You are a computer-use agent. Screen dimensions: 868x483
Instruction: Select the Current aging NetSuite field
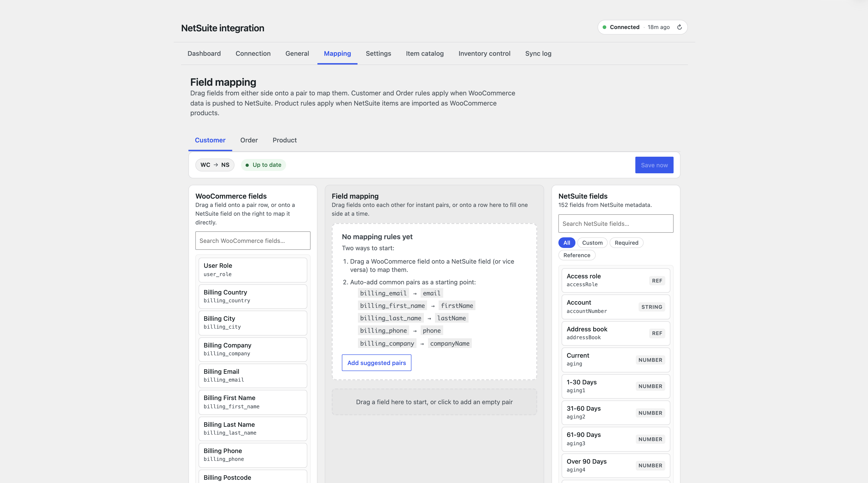(616, 360)
